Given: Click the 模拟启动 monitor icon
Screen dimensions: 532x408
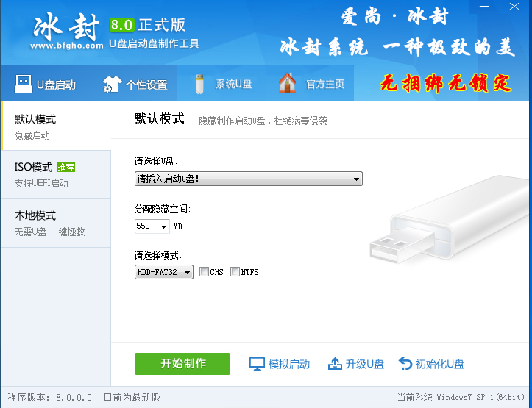Looking at the screenshot, I should [x=257, y=364].
